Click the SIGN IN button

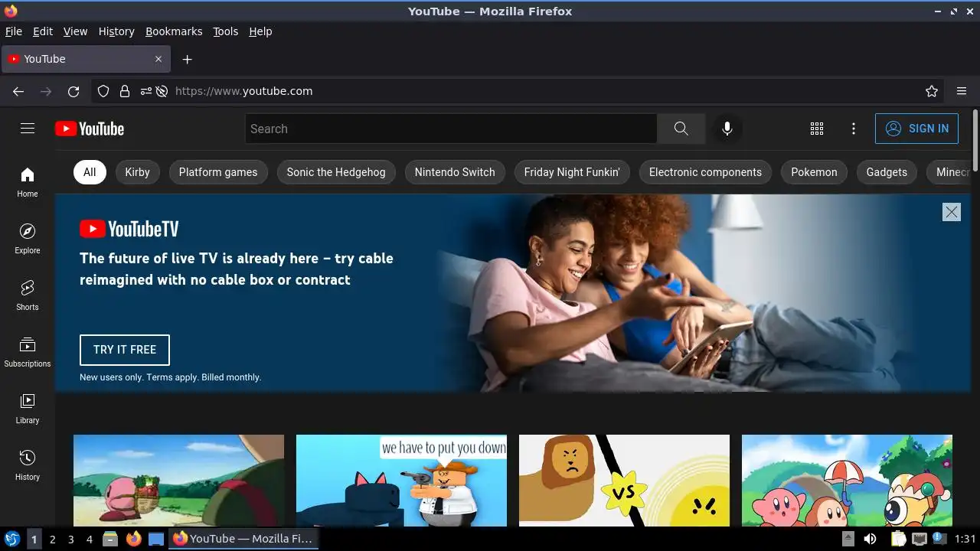(916, 129)
